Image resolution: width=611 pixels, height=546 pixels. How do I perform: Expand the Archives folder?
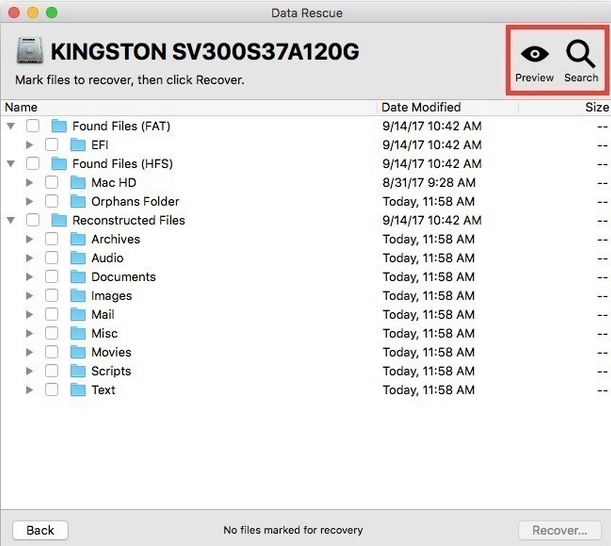pos(29,239)
